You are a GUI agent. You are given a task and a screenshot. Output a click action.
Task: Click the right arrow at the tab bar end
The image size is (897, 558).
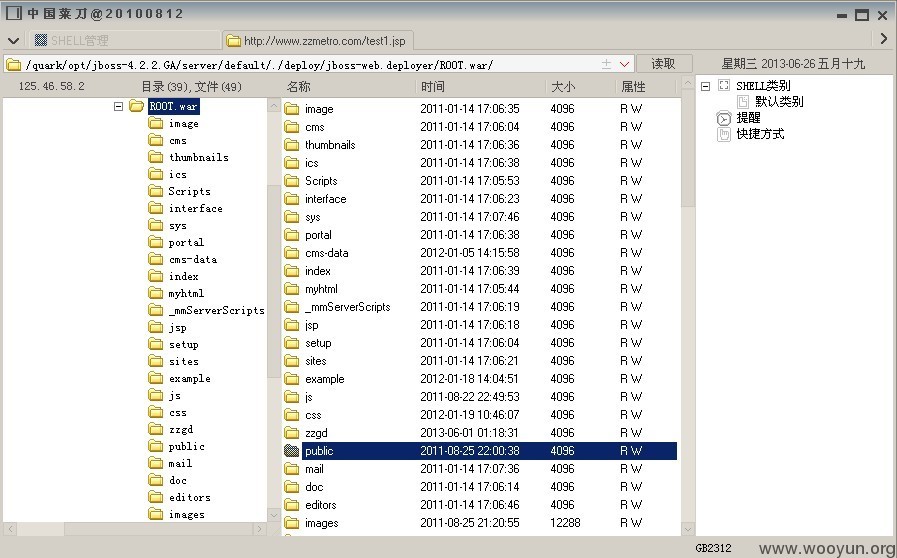coord(883,38)
